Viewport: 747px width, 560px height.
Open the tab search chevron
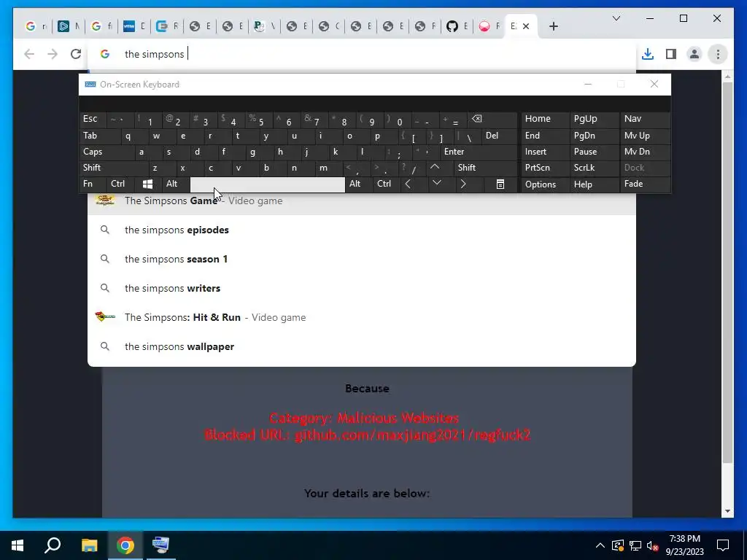(x=616, y=18)
